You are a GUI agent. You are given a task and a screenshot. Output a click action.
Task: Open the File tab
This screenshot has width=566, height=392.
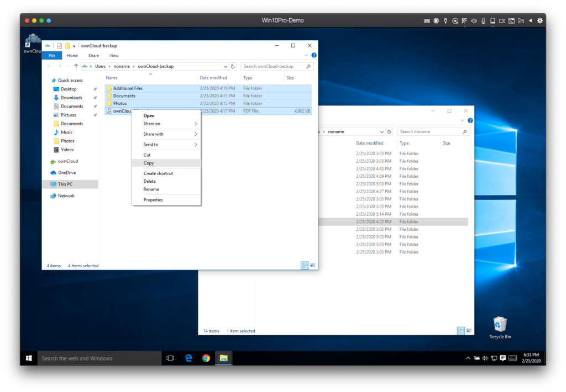pos(52,56)
